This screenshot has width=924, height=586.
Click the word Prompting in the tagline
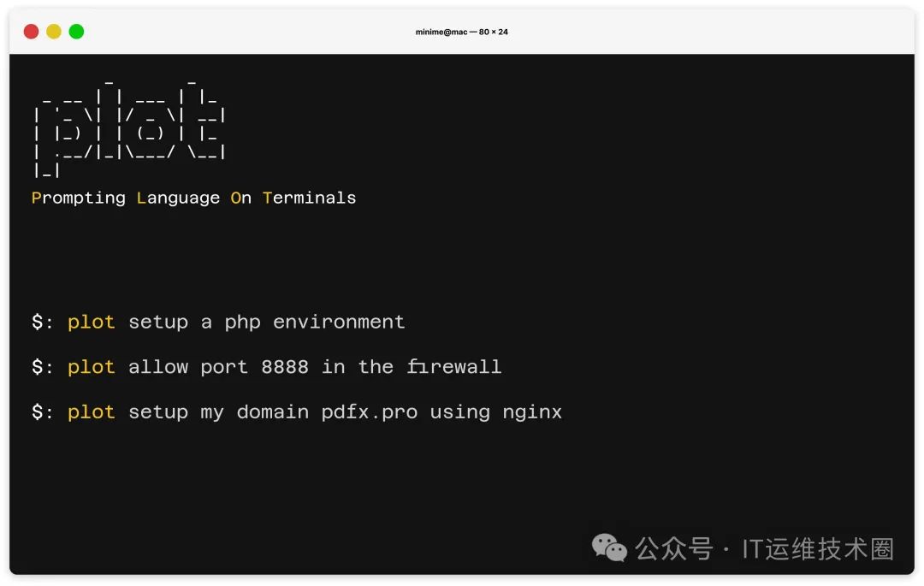pos(79,198)
